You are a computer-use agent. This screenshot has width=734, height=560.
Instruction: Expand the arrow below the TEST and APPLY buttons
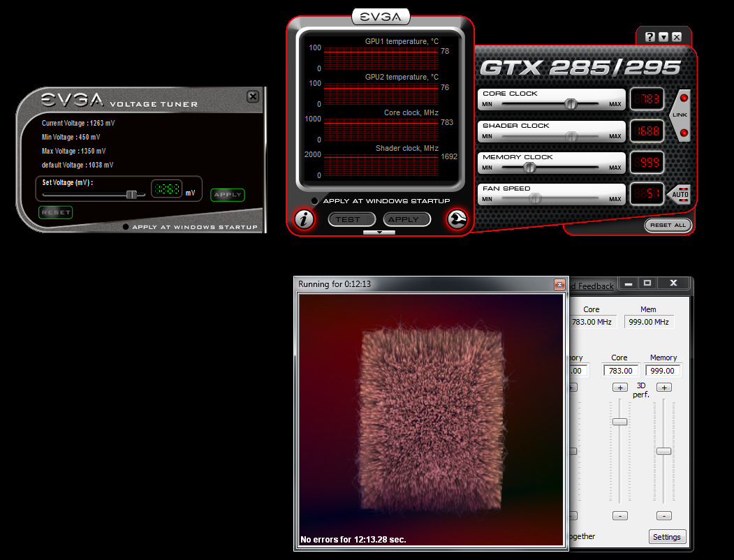pos(379,232)
